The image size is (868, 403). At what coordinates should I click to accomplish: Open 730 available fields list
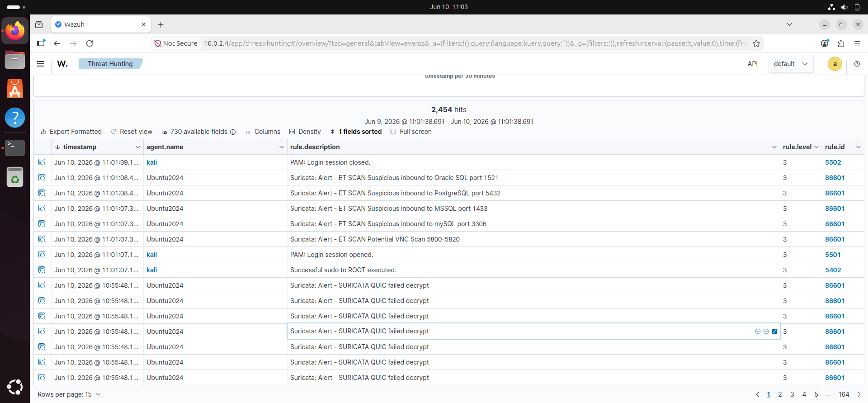tap(198, 132)
